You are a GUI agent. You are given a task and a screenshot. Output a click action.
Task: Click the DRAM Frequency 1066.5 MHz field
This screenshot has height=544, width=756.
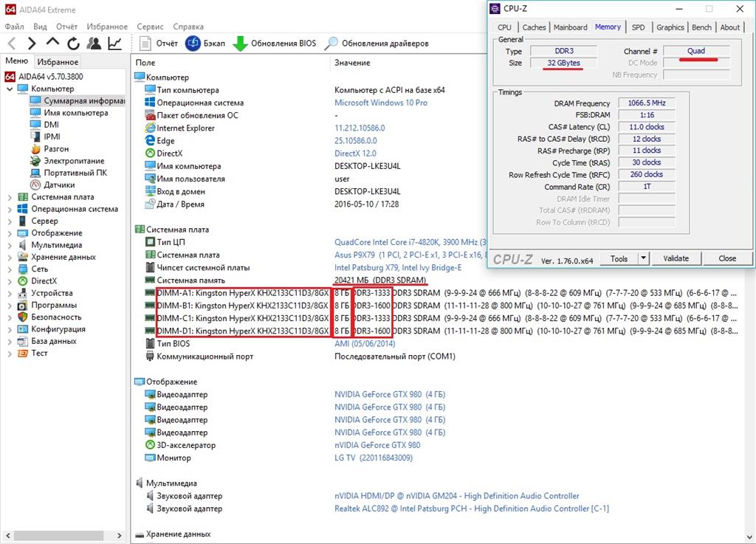coord(647,103)
